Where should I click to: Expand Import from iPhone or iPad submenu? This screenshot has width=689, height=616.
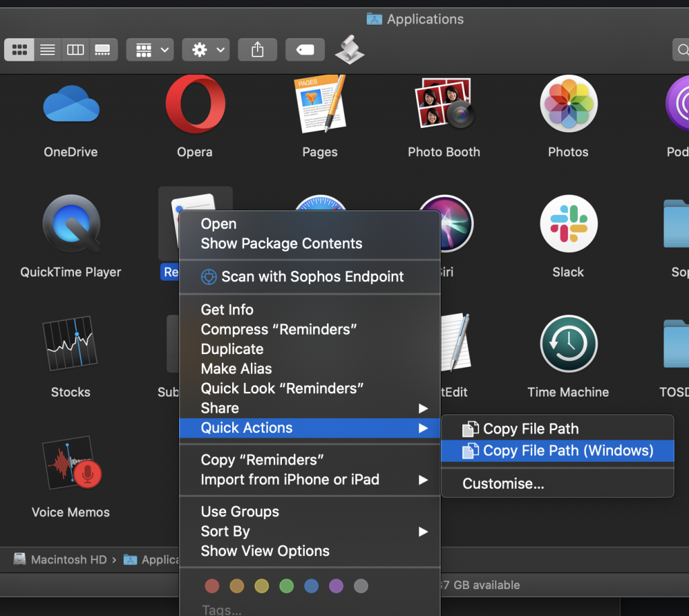click(310, 479)
